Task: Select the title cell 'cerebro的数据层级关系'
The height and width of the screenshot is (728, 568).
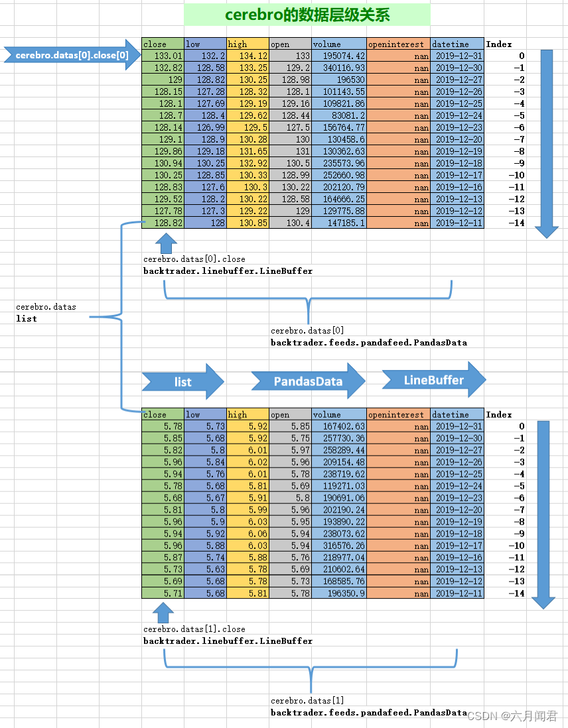Action: [307, 15]
